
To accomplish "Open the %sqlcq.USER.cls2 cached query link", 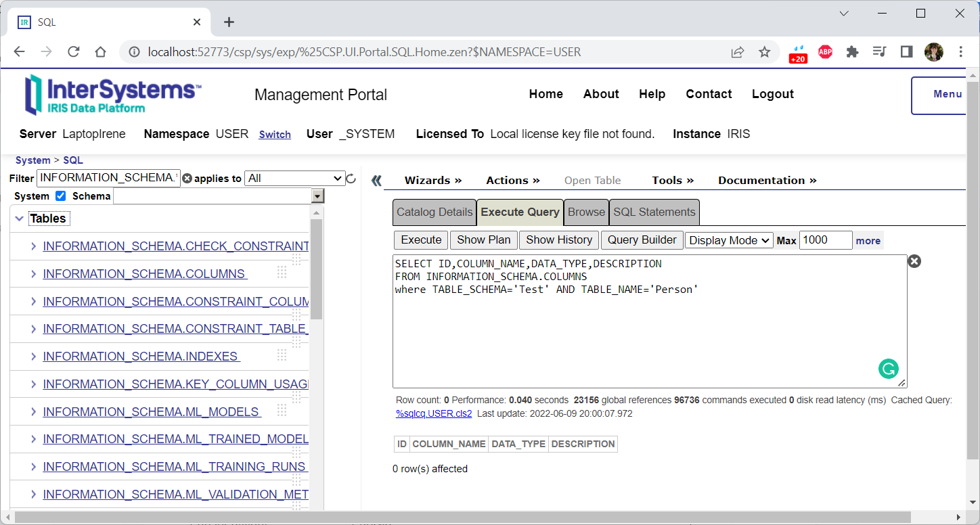I will point(434,413).
